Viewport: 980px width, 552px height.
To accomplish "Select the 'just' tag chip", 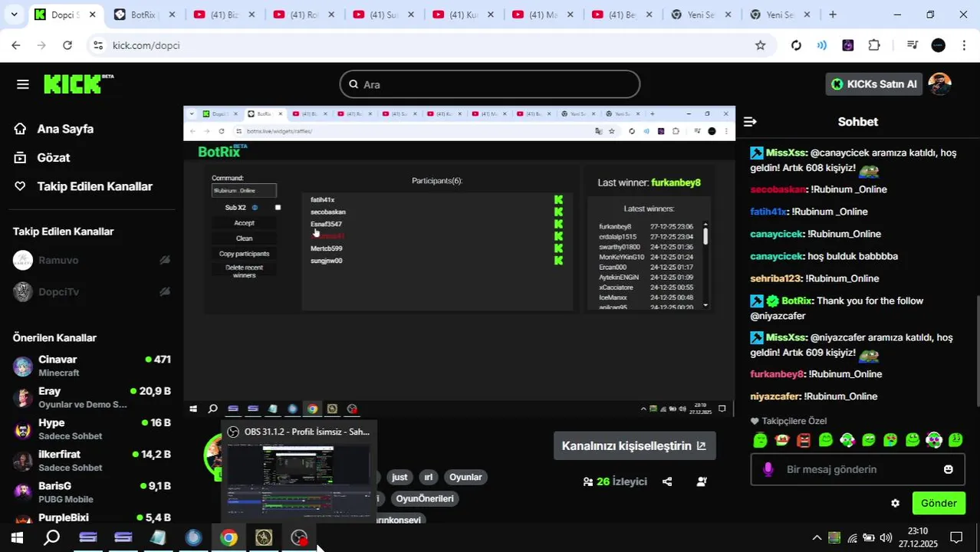I will coord(400,477).
